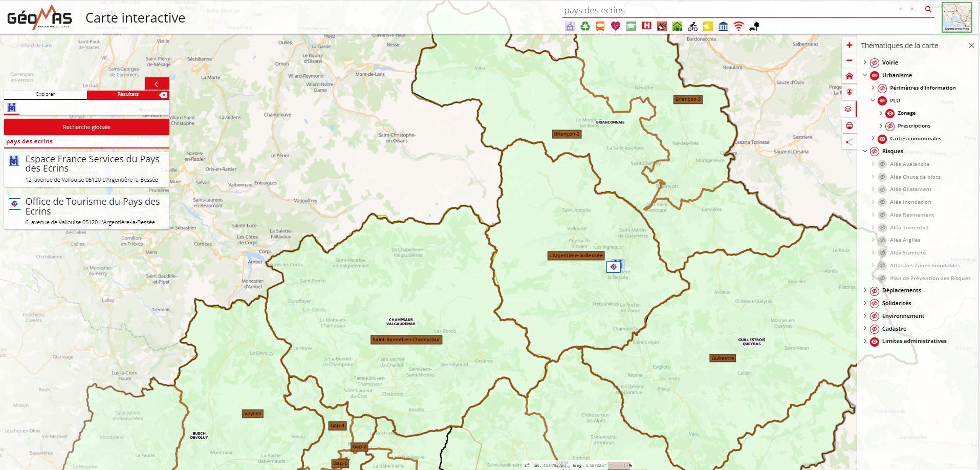The image size is (980, 470).
Task: Hide the PLU layer
Action: [882, 101]
